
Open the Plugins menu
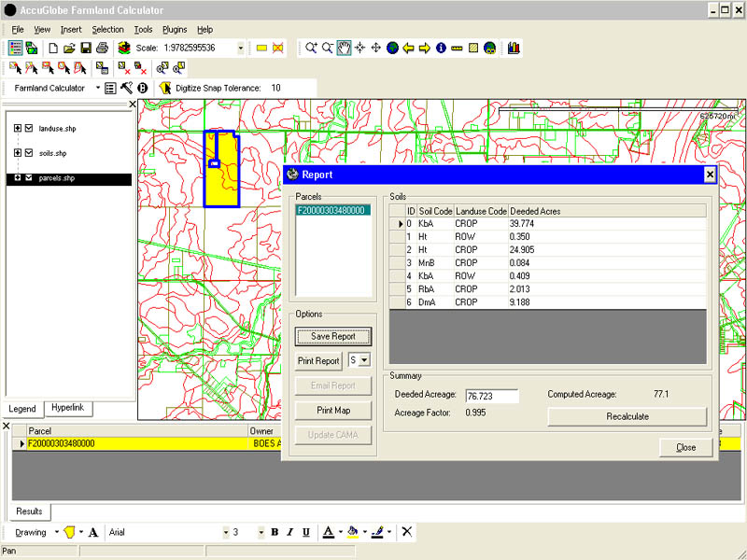175,30
